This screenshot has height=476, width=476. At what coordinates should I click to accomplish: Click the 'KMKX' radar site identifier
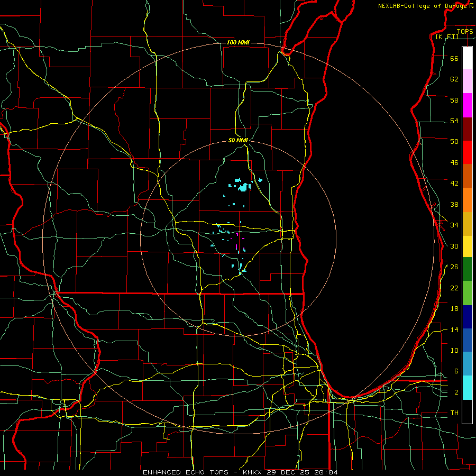point(253,472)
